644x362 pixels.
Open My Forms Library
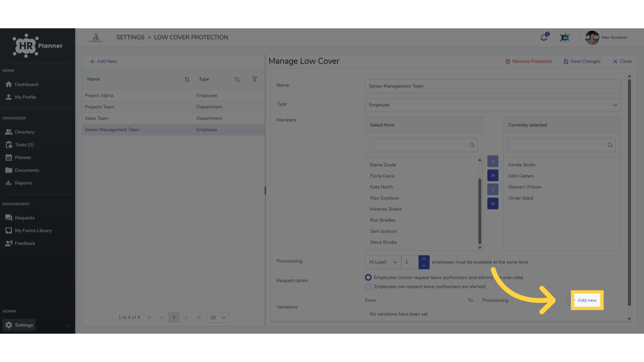29,231
